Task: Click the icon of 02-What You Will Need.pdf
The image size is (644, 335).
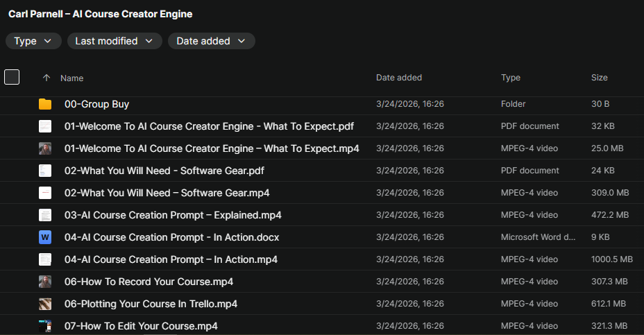Action: [45, 171]
